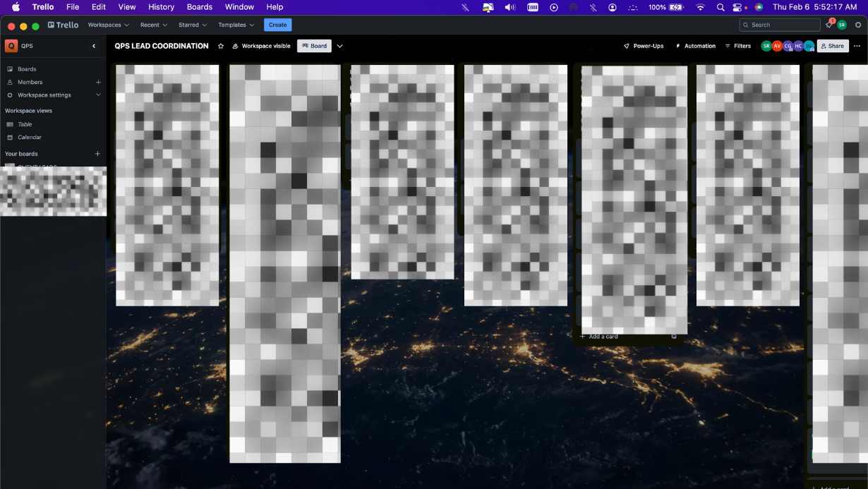Open the board menu ellipsis icon

(x=857, y=46)
